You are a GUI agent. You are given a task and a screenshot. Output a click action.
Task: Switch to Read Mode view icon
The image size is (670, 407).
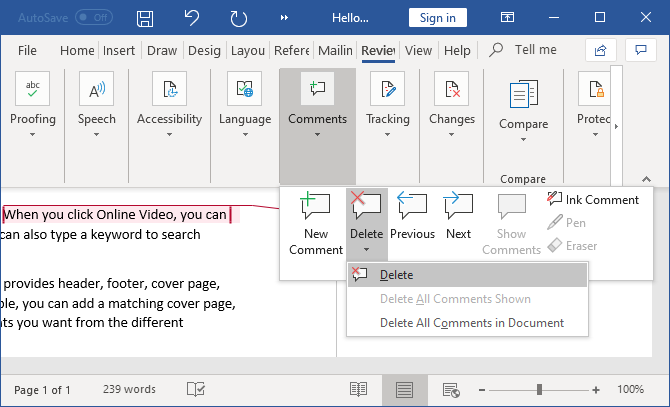(x=358, y=389)
